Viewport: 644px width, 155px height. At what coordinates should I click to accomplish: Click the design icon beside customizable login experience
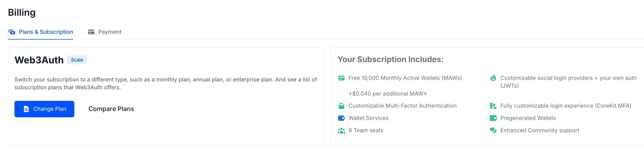(493, 106)
